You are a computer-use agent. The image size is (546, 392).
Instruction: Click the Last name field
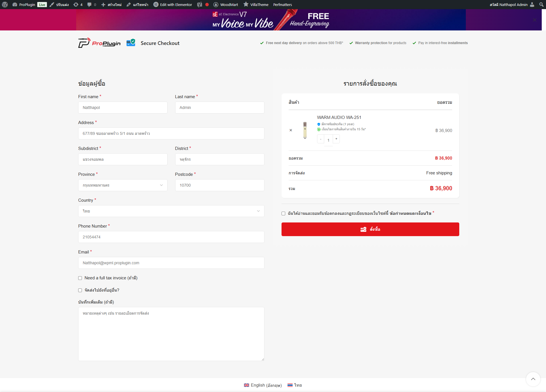(220, 108)
